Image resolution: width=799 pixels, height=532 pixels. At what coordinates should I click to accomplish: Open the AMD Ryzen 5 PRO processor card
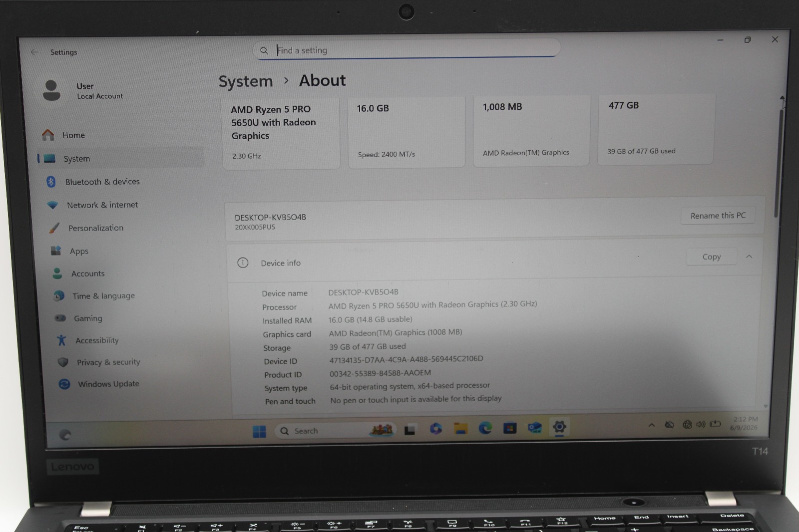pos(281,133)
